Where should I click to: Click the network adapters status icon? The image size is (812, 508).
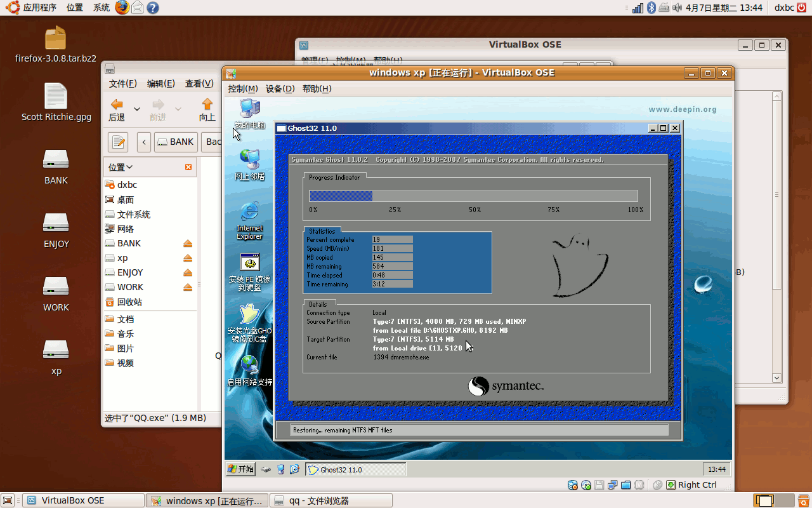[613, 485]
